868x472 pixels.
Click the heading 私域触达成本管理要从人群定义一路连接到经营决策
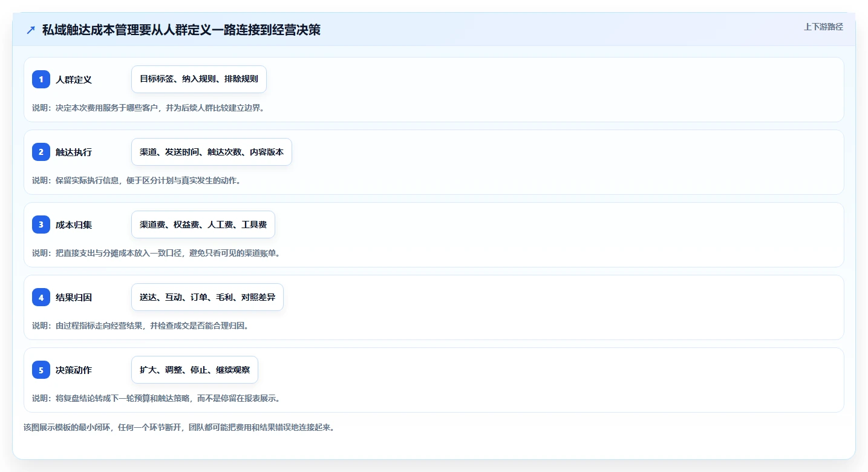click(181, 30)
